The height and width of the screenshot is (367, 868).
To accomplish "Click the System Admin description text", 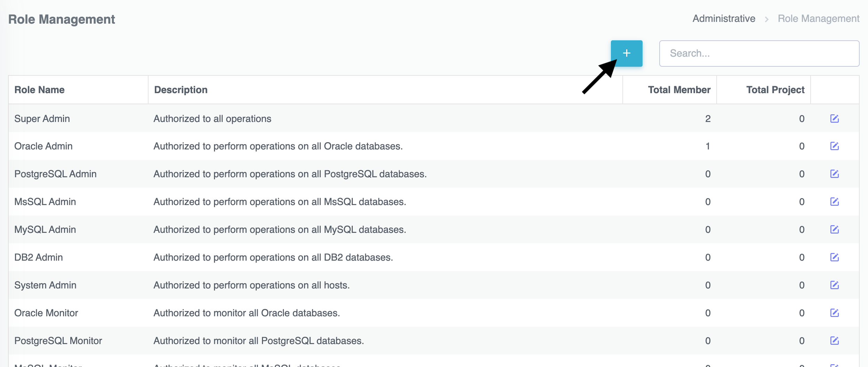I will [251, 285].
